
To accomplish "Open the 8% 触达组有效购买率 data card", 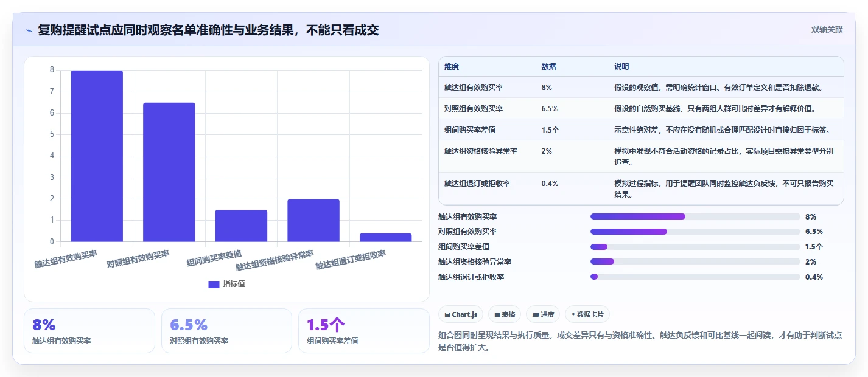I will pyautogui.click(x=89, y=331).
